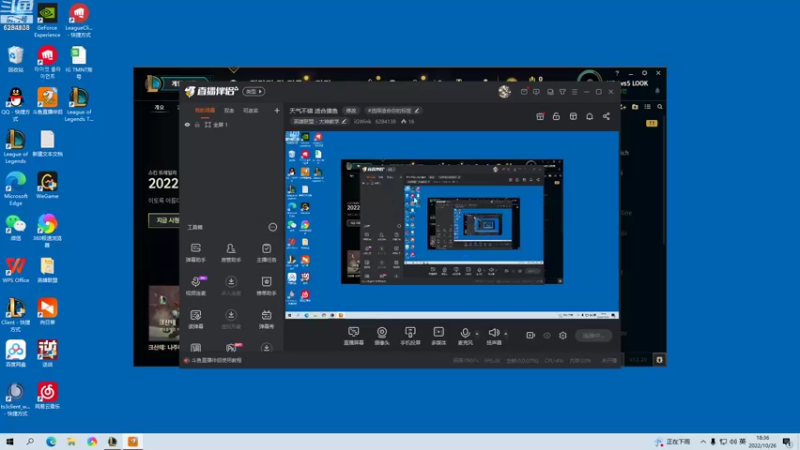
Task: Open the 多人连麦 tool
Action: click(x=231, y=286)
